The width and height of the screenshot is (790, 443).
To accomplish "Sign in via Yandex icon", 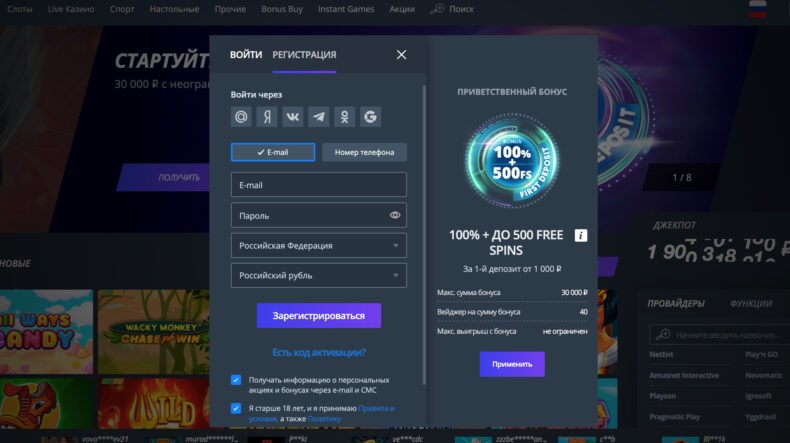I will pos(267,117).
